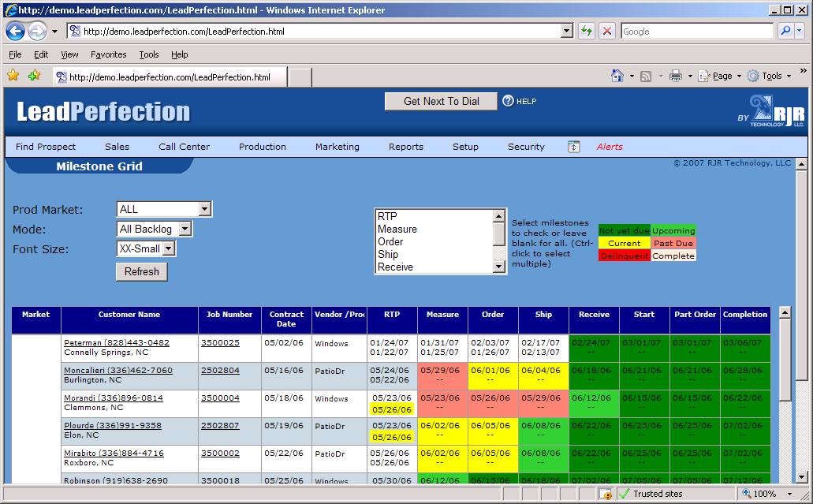The height and width of the screenshot is (504, 813).
Task: Open job number link 2502807
Action: tap(220, 425)
